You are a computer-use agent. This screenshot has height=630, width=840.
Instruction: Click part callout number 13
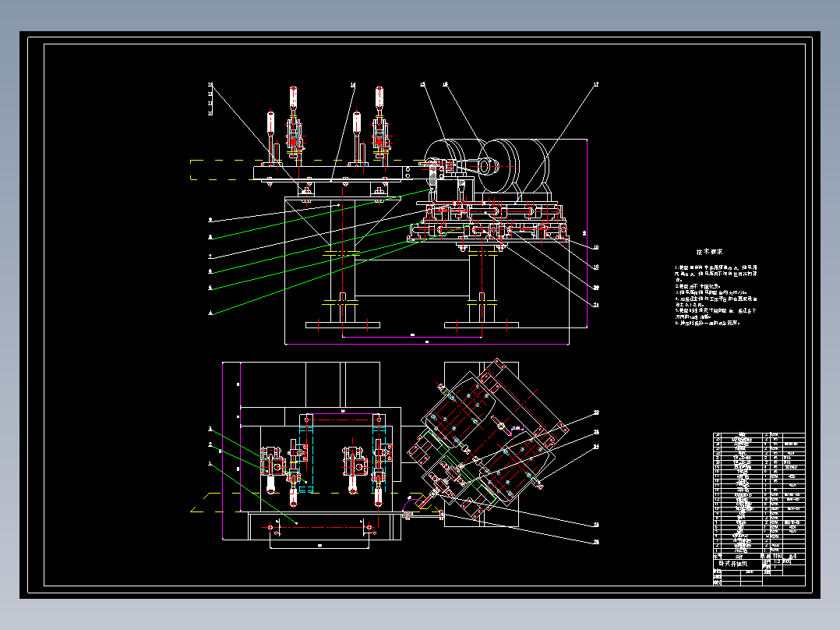coord(210,85)
